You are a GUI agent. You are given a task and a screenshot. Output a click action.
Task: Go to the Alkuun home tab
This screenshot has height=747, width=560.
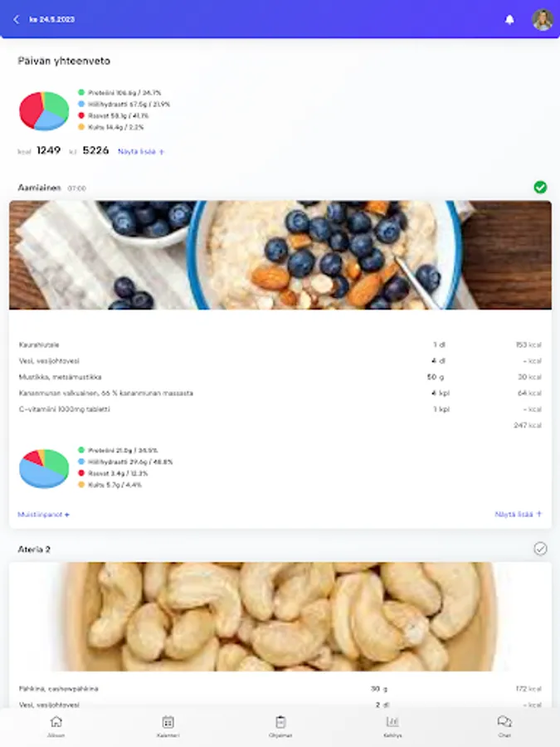tap(56, 726)
